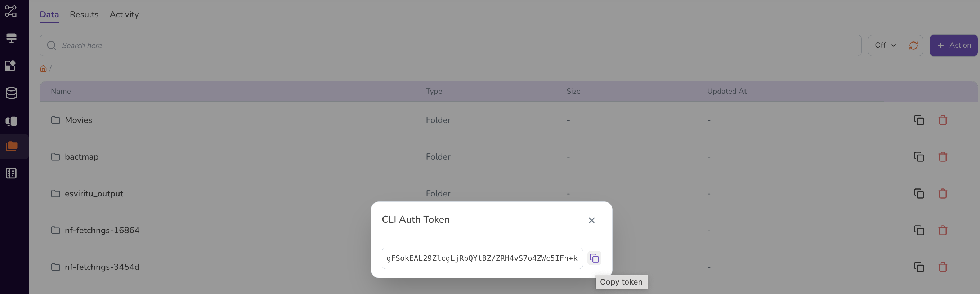The width and height of the screenshot is (980, 294).
Task: Open the orange file browser sidebar icon
Action: point(12,146)
